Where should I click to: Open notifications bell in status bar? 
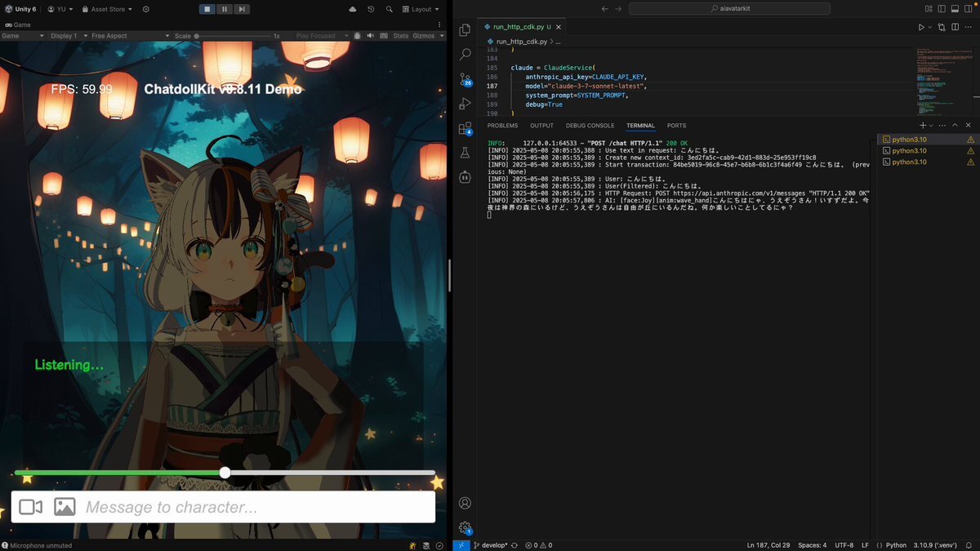pyautogui.click(x=969, y=544)
